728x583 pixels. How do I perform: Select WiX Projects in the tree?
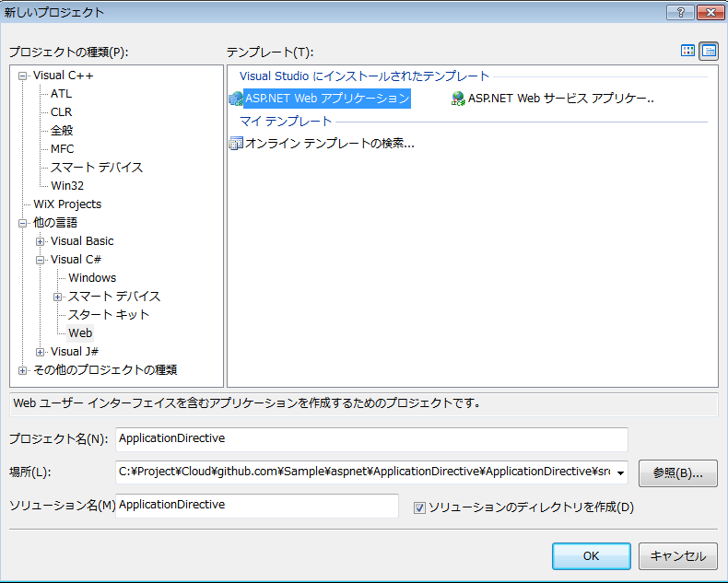pos(67,204)
